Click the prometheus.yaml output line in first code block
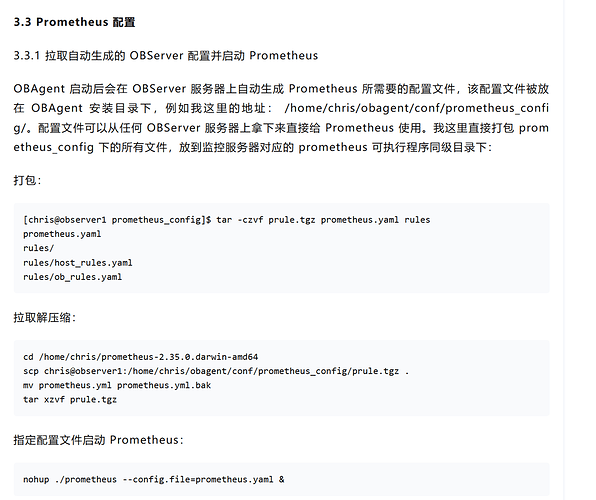 click(x=62, y=234)
